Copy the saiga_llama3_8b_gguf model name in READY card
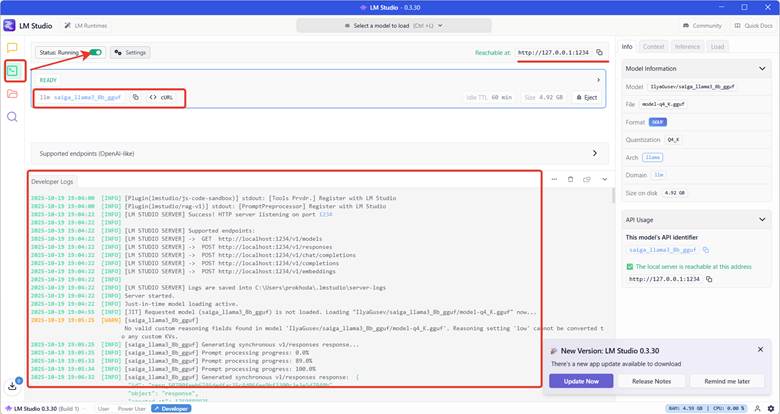This screenshot has width=780, height=414. 135,98
